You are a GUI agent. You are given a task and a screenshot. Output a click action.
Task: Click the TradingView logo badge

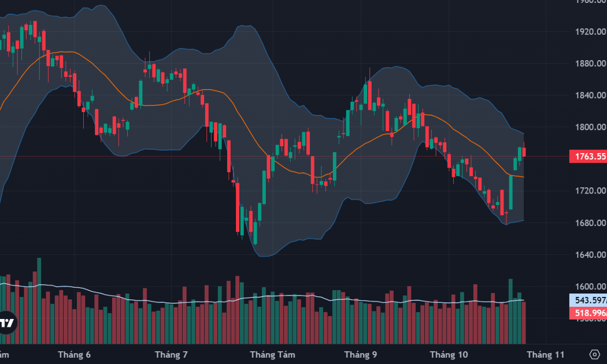coord(6,322)
